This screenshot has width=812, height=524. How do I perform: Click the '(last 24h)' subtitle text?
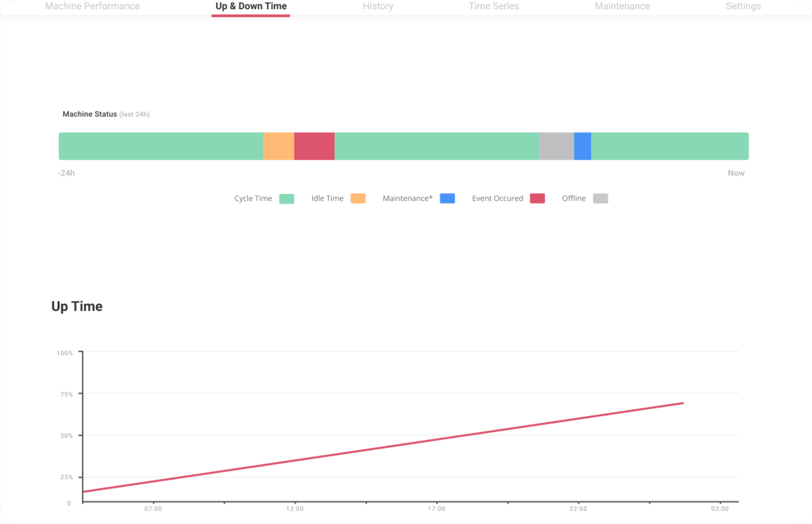(134, 114)
